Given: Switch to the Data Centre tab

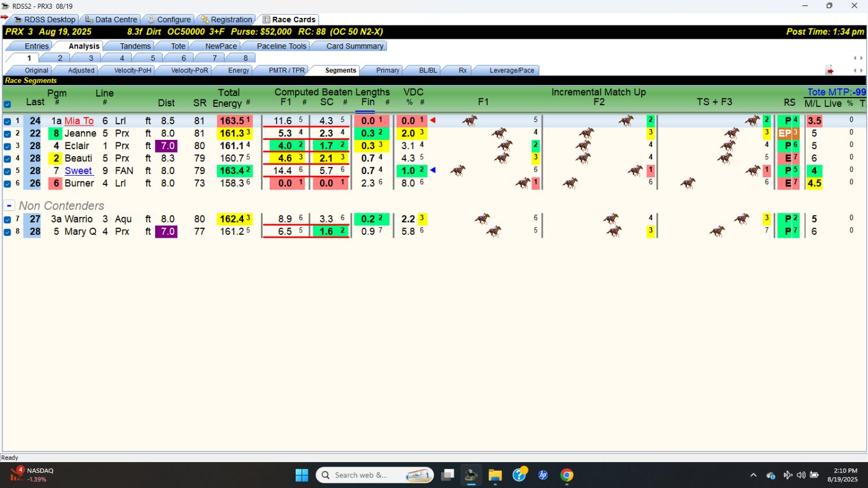Looking at the screenshot, I should click(x=111, y=20).
